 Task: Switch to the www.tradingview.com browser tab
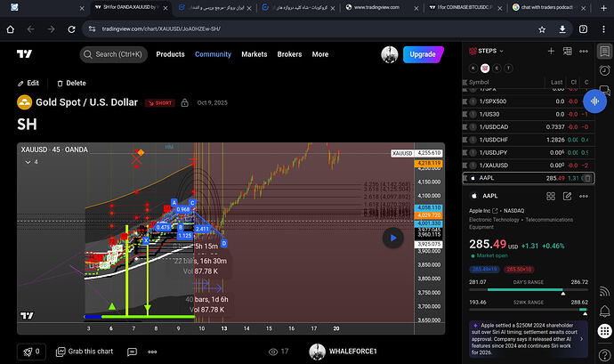pyautogui.click(x=376, y=7)
